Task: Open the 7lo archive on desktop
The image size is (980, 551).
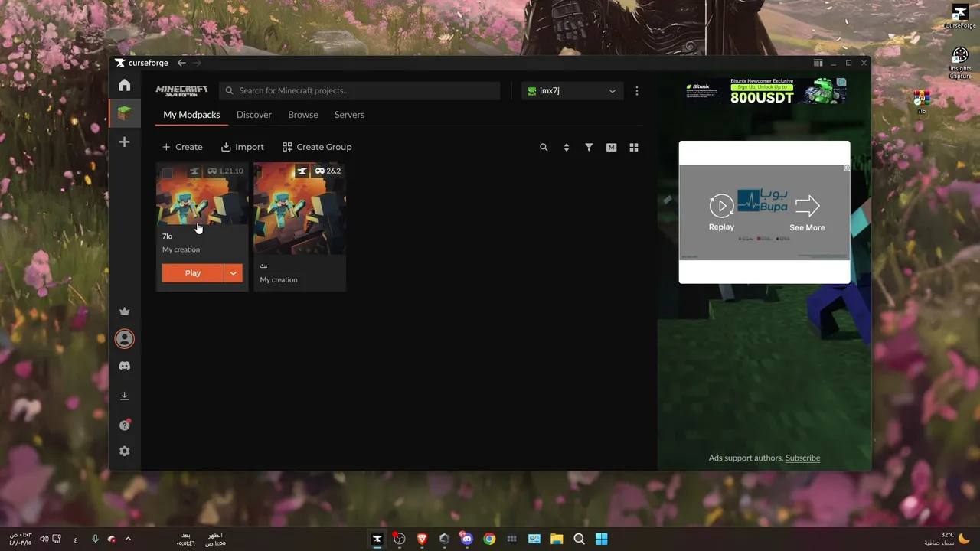Action: pyautogui.click(x=922, y=102)
